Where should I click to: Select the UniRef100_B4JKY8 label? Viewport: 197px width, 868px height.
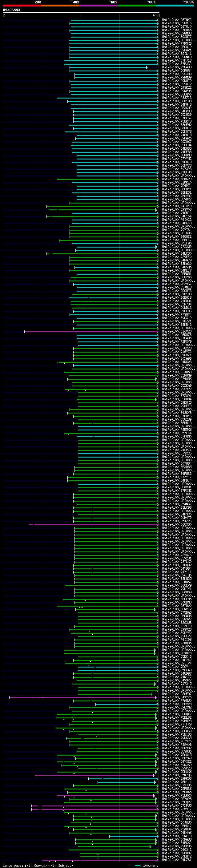[x=177, y=413]
